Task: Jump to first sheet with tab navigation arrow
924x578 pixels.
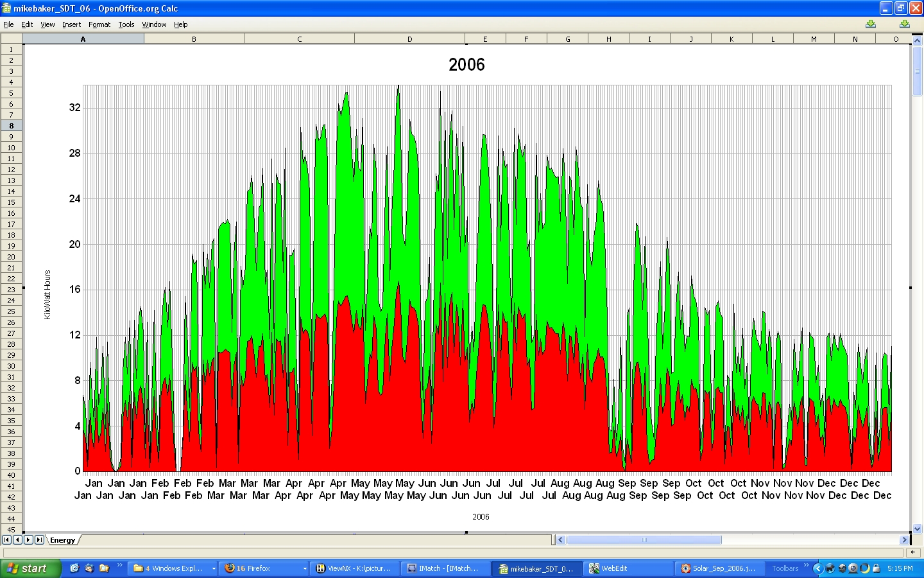Action: coord(7,539)
